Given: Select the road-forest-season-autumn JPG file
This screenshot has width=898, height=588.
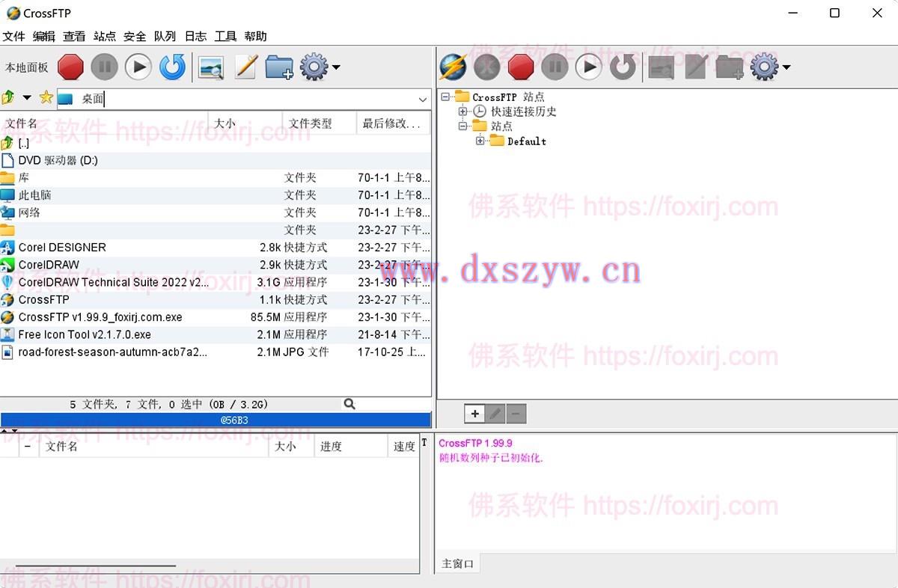Looking at the screenshot, I should pos(216,352).
